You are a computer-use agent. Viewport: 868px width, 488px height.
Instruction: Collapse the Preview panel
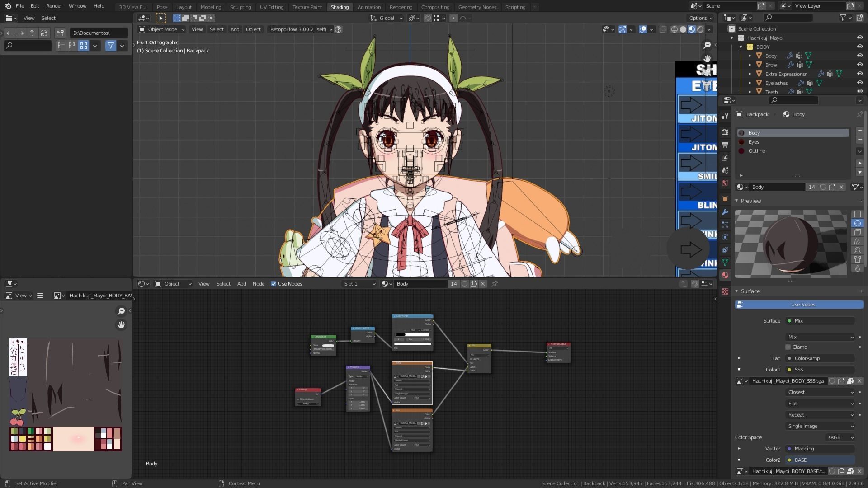pyautogui.click(x=736, y=201)
